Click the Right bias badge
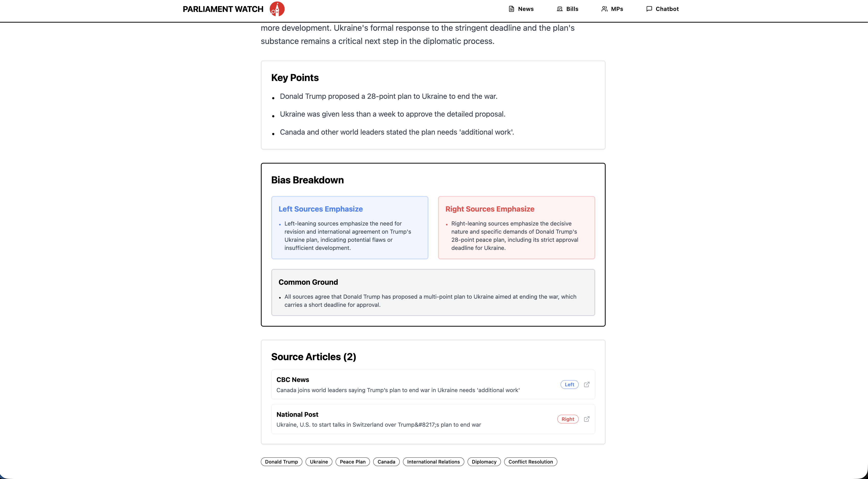This screenshot has width=868, height=479. (568, 419)
